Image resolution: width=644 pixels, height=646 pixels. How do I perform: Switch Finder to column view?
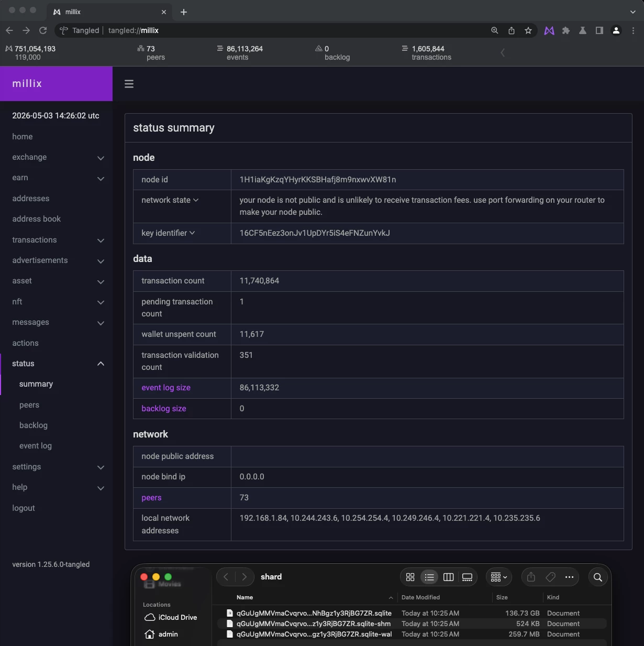coord(448,577)
